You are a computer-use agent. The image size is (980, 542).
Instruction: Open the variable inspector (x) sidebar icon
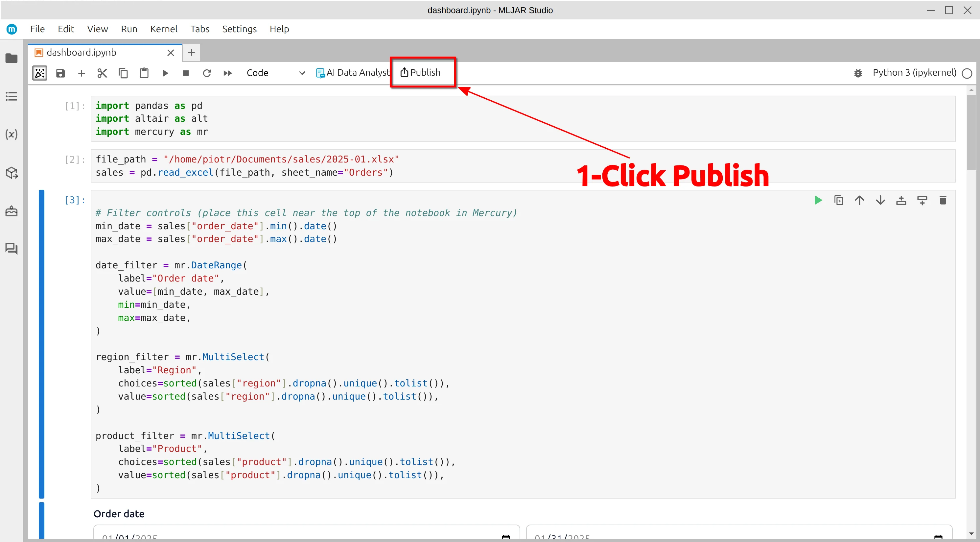pos(12,135)
